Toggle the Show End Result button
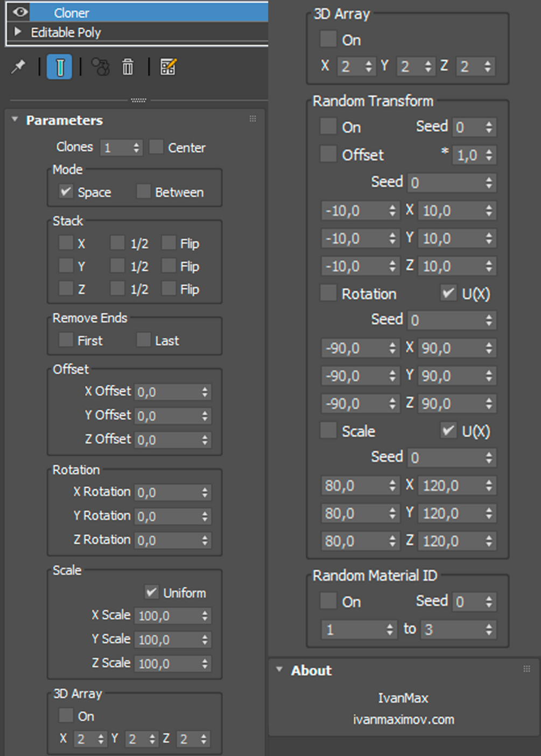Image resolution: width=541 pixels, height=756 pixels. point(59,67)
